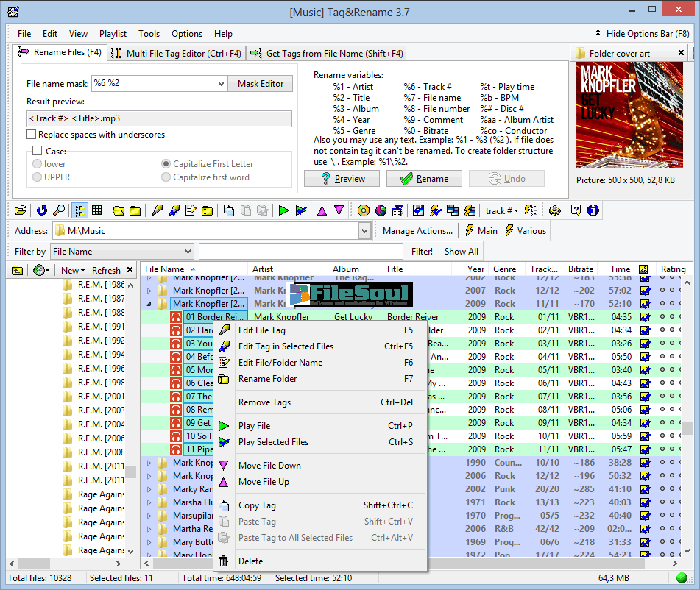
Task: Click the move down purple triangle toolbar icon
Action: pos(339,210)
